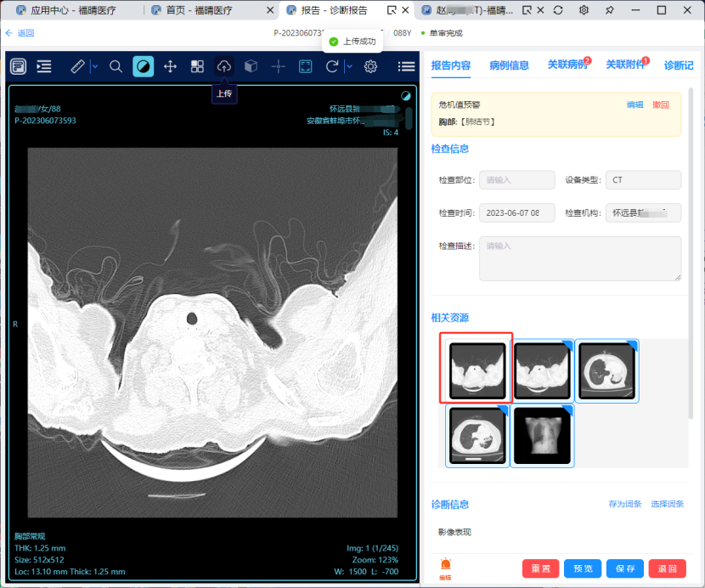Click the rotate image icon
Screen dimensions: 705x588
332,66
